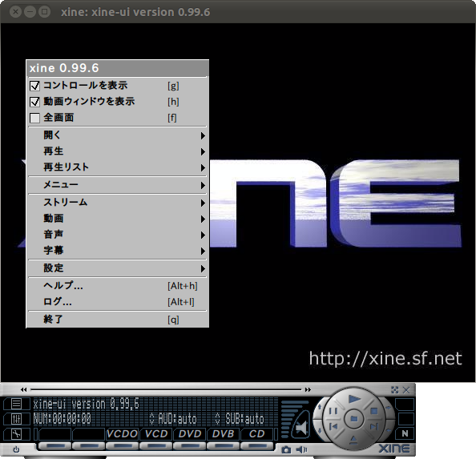Click the N navigator button
This screenshot has height=459, width=476.
pos(405,434)
